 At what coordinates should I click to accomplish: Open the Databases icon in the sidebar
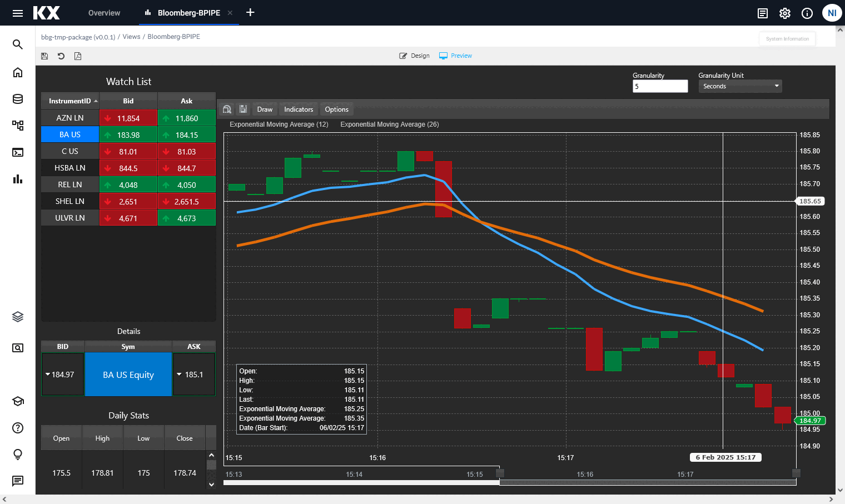click(x=17, y=99)
